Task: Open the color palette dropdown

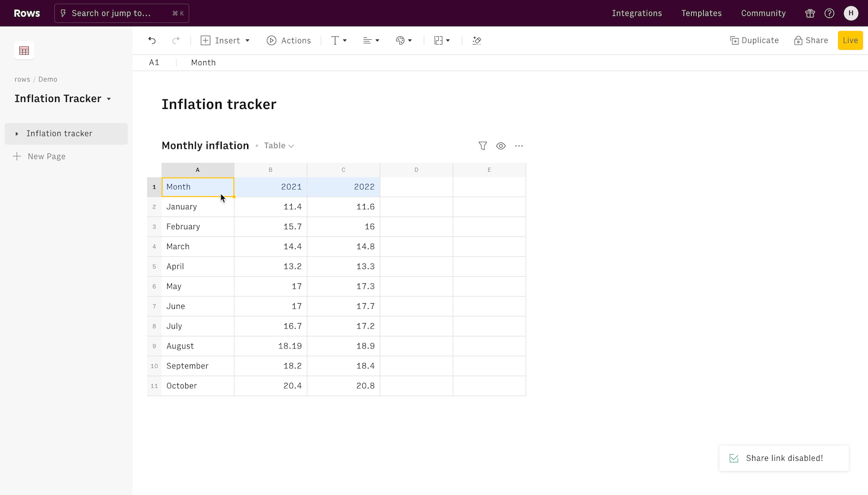Action: [x=404, y=40]
